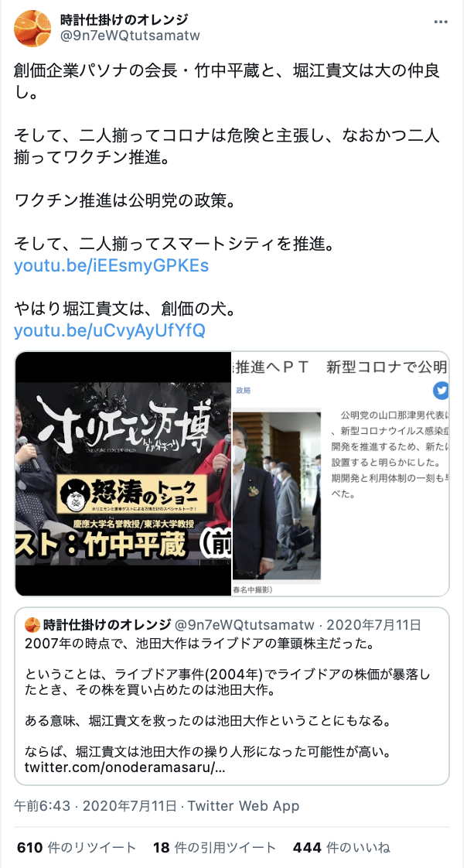Open the 公明党 news article image
This screenshot has height=868, width=467.
tap(340, 474)
